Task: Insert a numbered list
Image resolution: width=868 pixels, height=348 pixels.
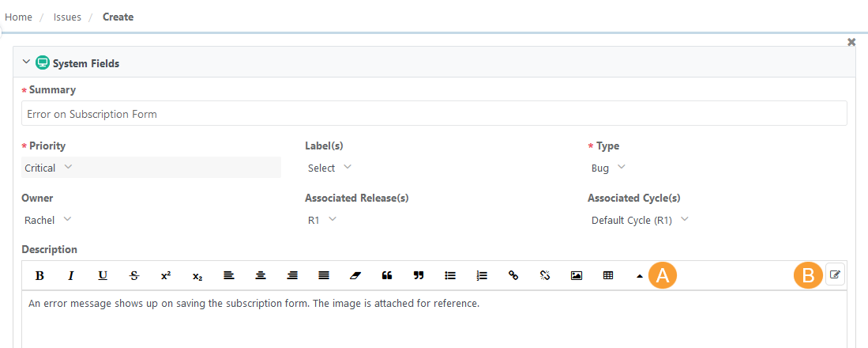Action: pos(482,275)
